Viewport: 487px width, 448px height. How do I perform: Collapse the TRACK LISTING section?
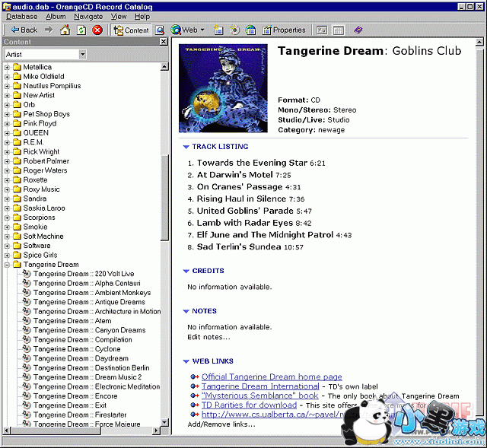coord(186,147)
